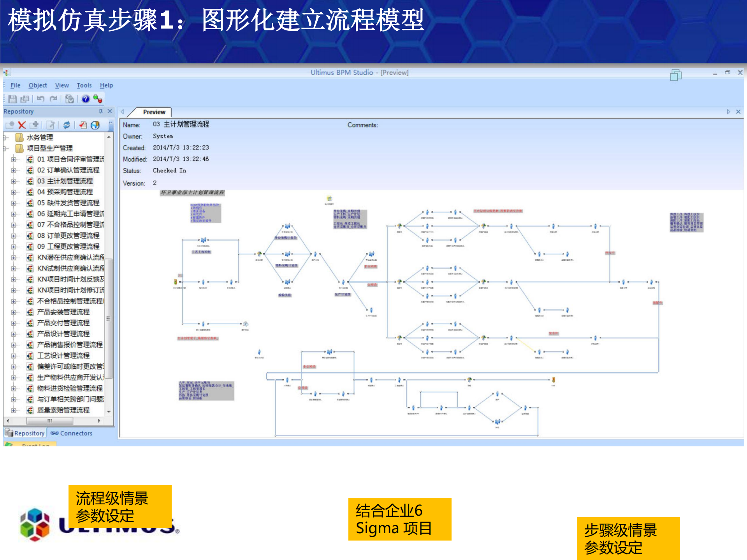Click the Undo icon

(41, 98)
